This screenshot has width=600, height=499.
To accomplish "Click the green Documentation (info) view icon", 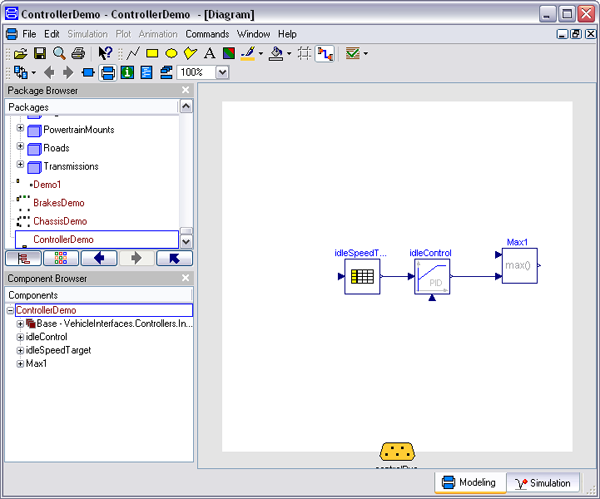I will tap(127, 72).
